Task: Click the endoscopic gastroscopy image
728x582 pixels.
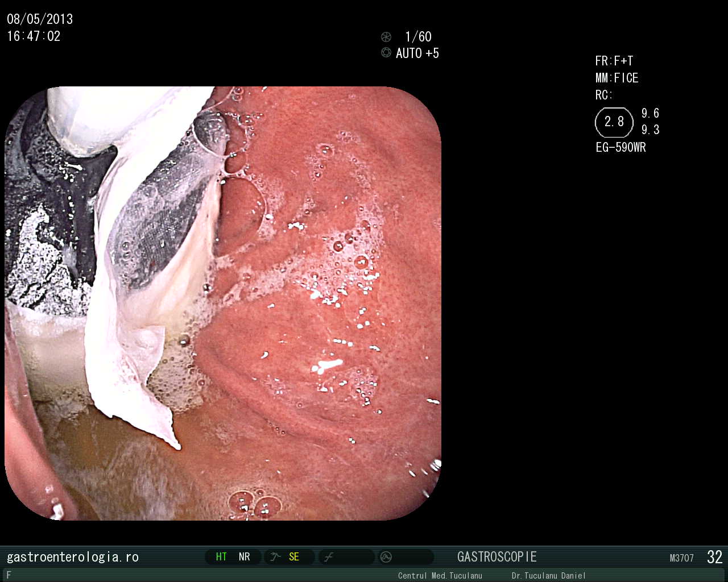Action: coord(223,303)
